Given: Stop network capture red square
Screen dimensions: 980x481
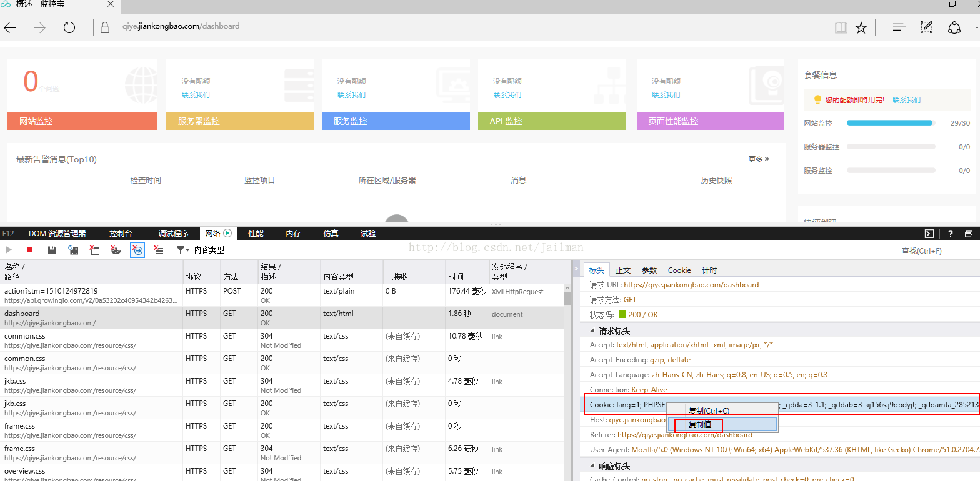Looking at the screenshot, I should [x=29, y=250].
